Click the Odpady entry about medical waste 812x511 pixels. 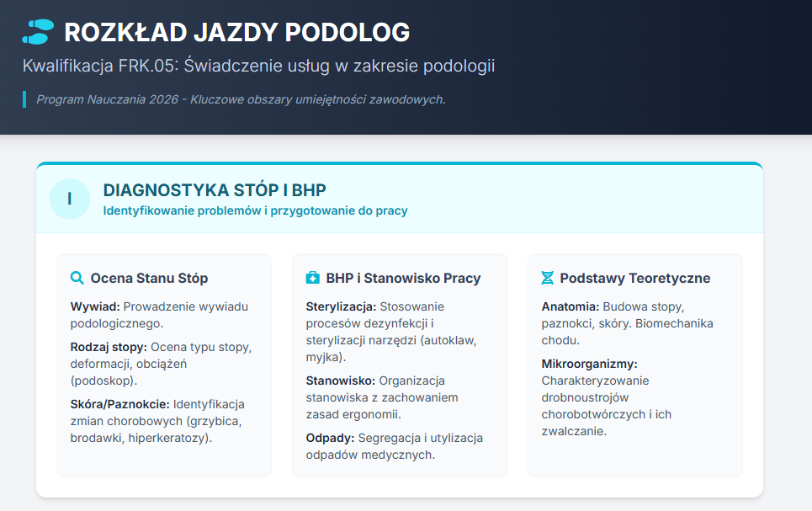[x=394, y=446]
